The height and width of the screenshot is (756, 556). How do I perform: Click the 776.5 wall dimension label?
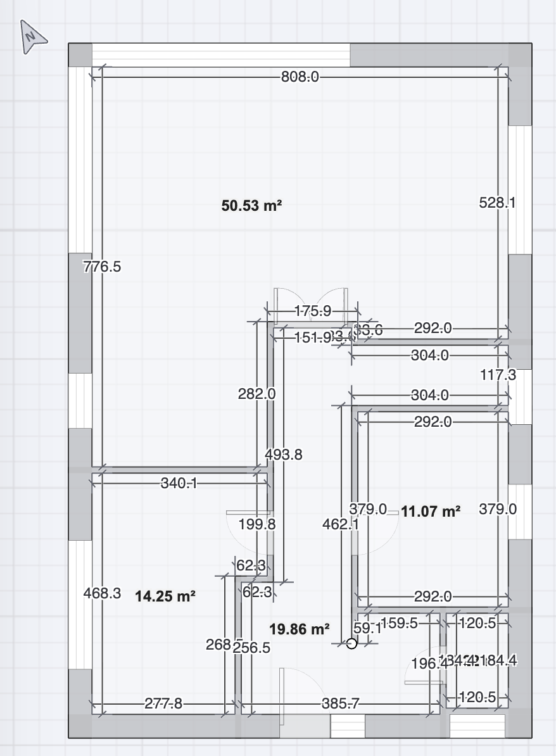tap(102, 267)
